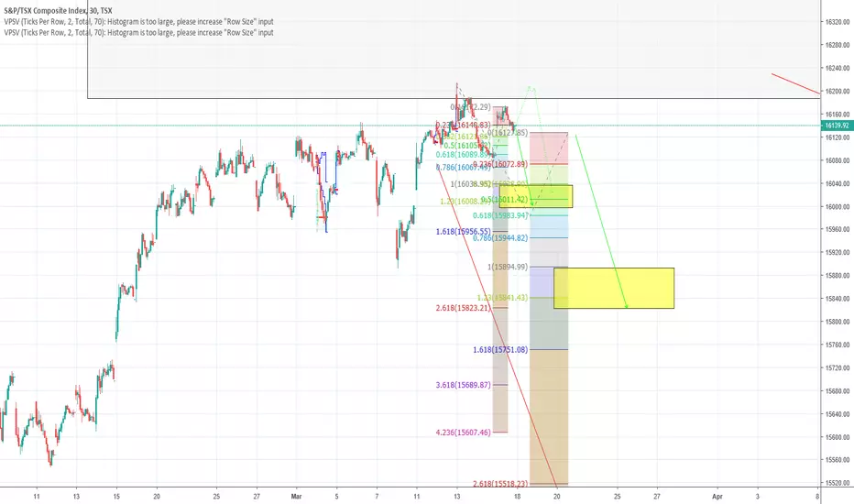Click the 5 date label on time axis
The height and width of the screenshot is (504, 854).
336,497
